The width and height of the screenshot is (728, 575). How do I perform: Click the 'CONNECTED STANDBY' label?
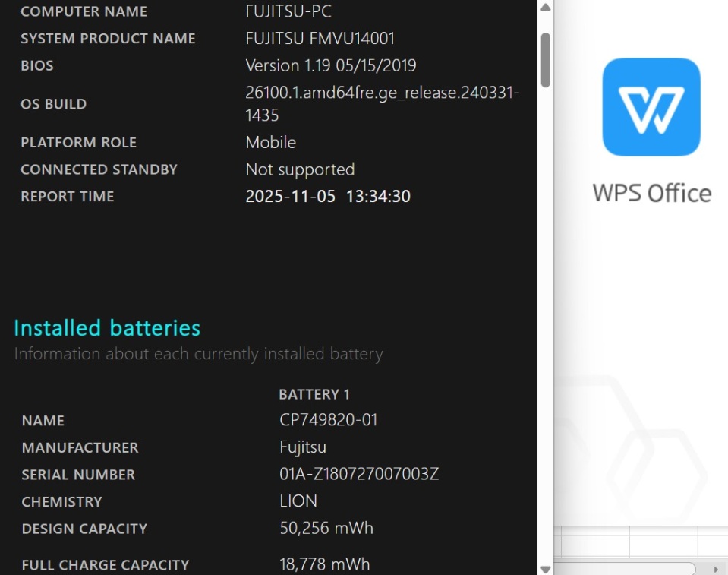[99, 169]
